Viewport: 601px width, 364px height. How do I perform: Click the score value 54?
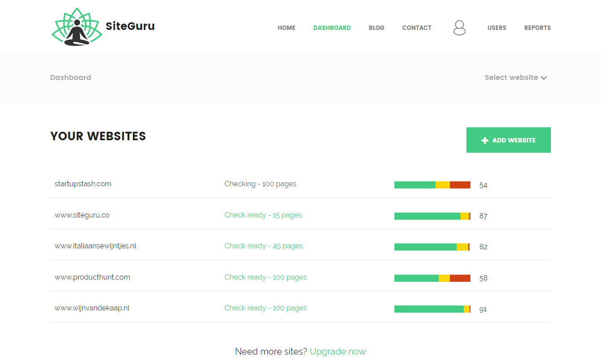click(x=483, y=185)
